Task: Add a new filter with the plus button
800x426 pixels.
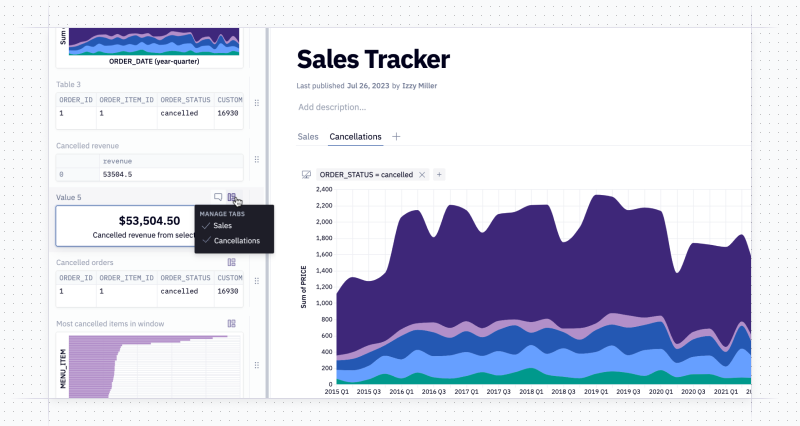Action: (439, 174)
